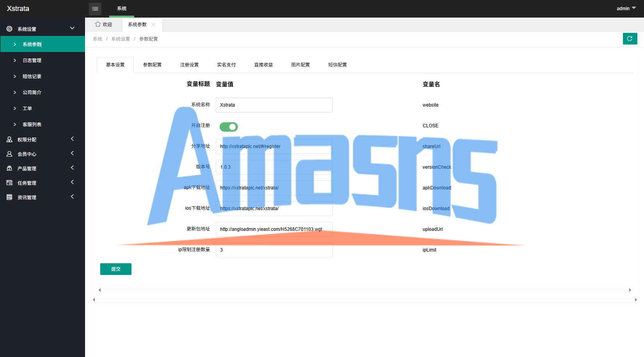Switch to the 参数配置 tab

pos(152,65)
